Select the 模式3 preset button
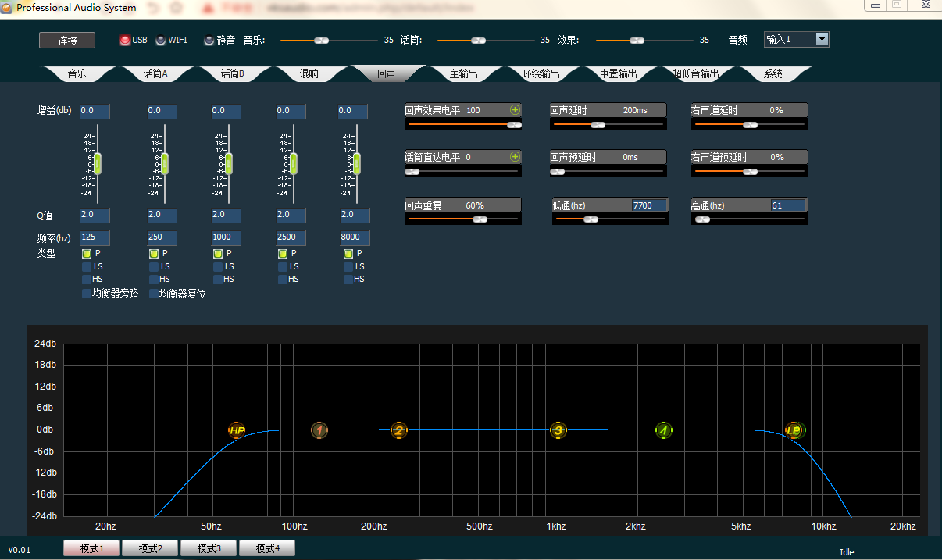 click(209, 548)
